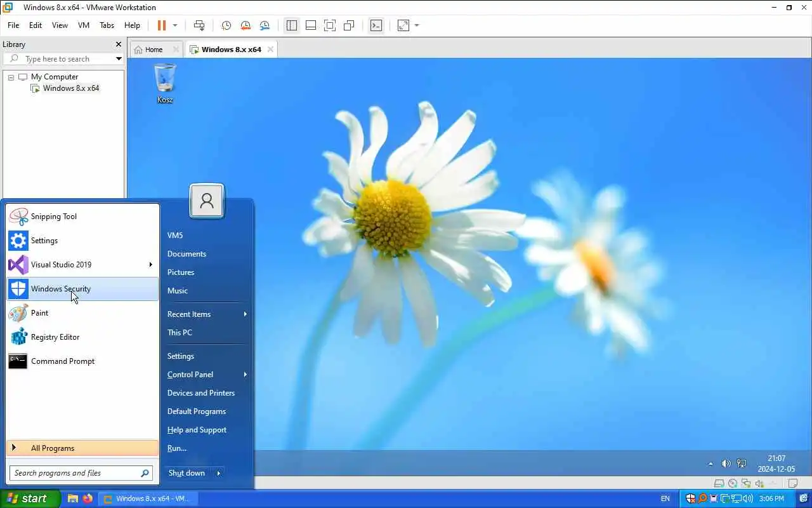Open Default Programs
Image resolution: width=812 pixels, height=508 pixels.
click(197, 411)
